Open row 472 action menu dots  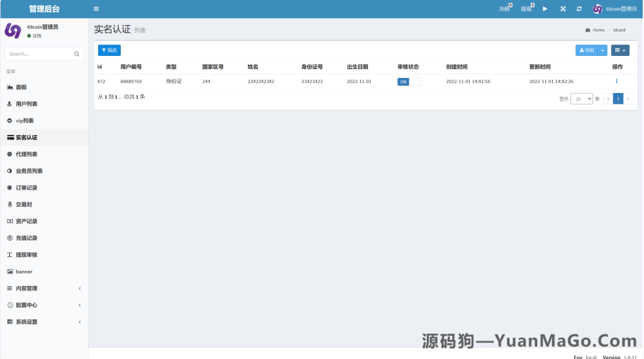coord(616,81)
